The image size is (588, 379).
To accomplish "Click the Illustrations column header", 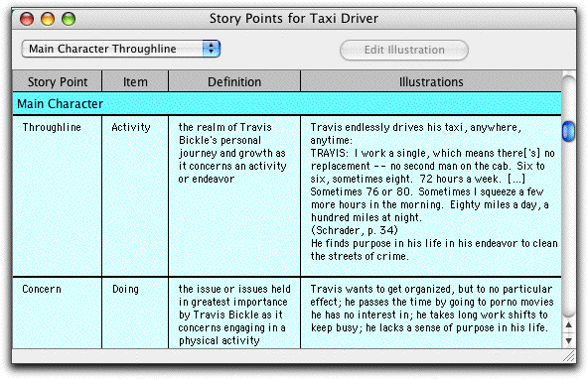I will [x=431, y=81].
